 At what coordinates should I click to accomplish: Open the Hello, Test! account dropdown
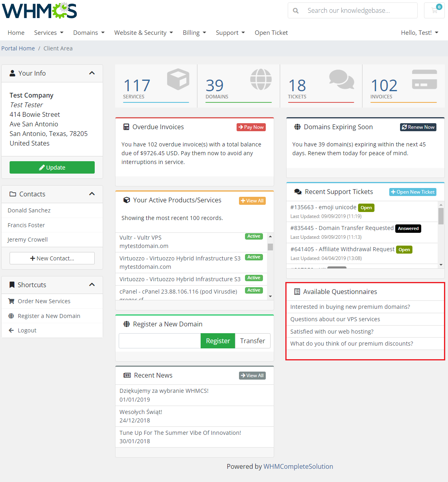click(x=420, y=33)
